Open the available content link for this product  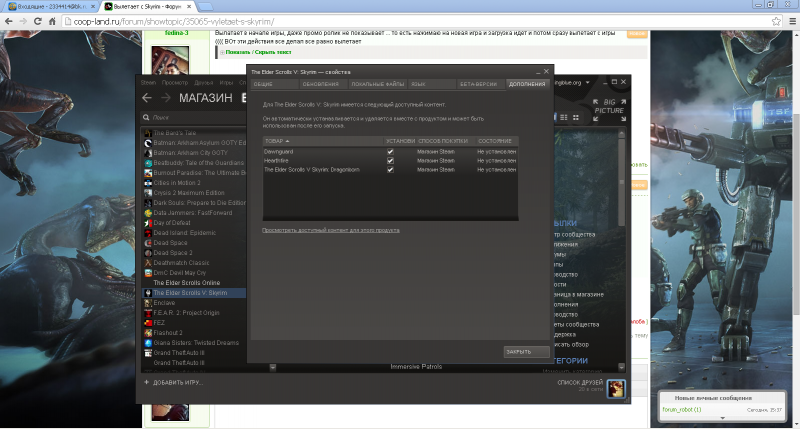[x=331, y=230]
